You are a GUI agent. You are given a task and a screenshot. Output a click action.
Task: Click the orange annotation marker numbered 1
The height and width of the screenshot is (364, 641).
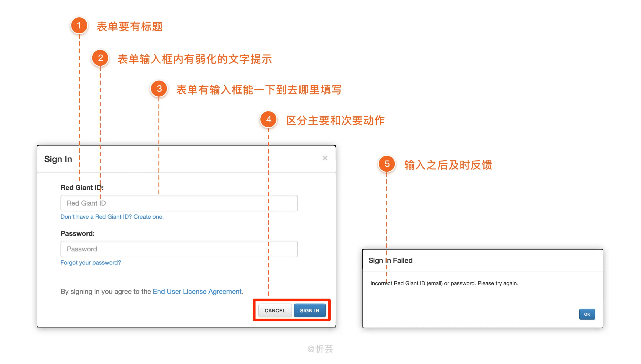point(79,25)
